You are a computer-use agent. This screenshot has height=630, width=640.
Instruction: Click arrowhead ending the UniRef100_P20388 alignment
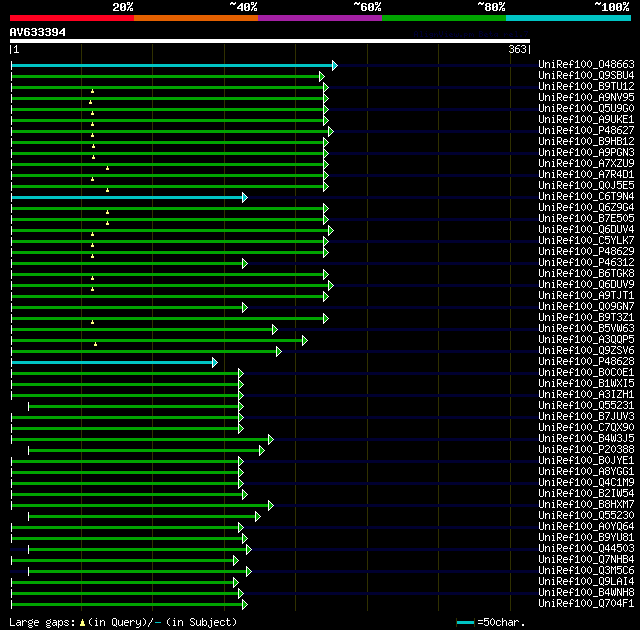262,450
